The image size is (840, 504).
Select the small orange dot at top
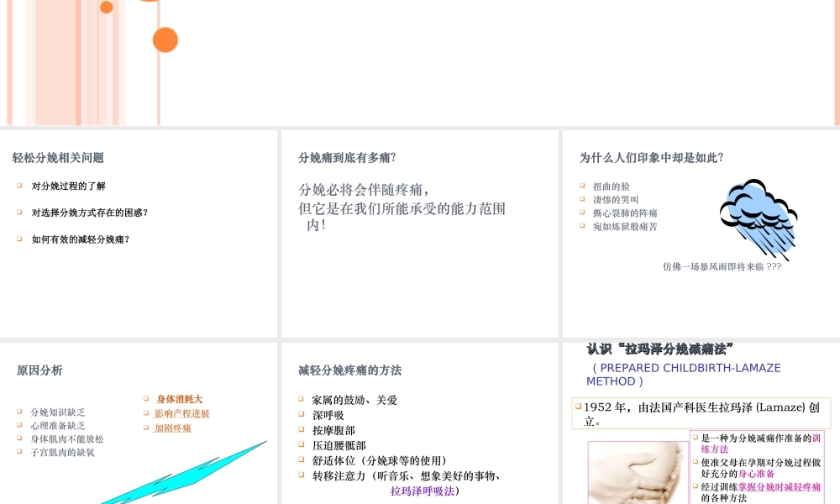(107, 7)
